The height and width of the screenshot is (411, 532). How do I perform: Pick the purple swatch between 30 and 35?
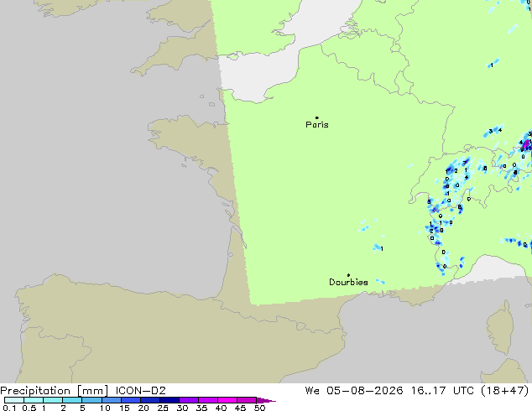(x=188, y=400)
